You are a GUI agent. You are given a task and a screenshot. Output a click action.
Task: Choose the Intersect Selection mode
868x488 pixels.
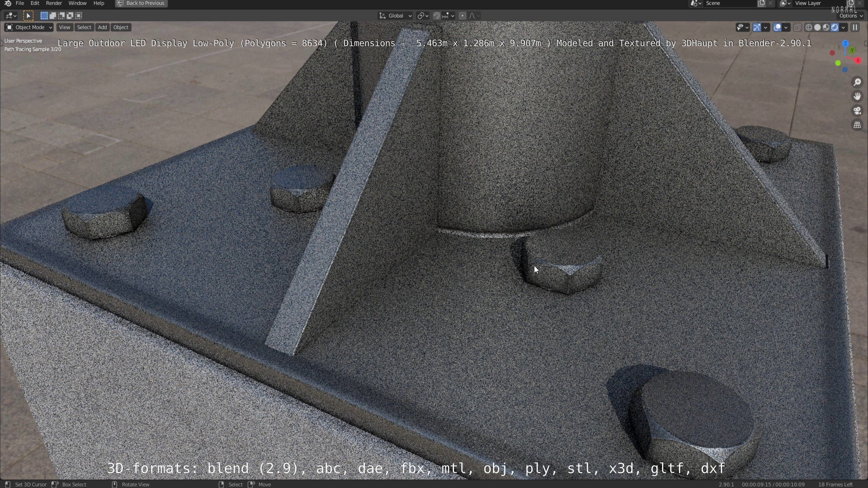79,16
